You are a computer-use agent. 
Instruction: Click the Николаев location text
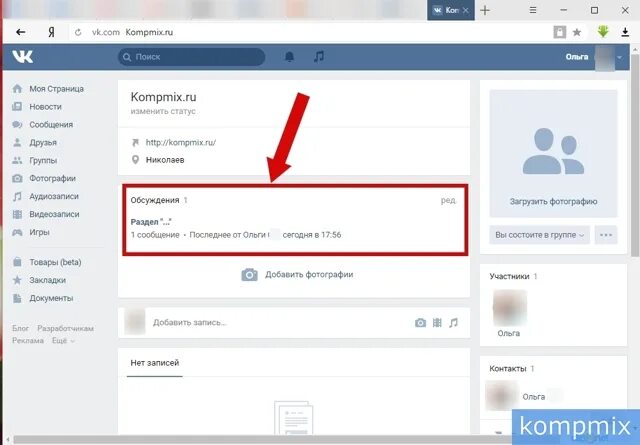pyautogui.click(x=165, y=160)
